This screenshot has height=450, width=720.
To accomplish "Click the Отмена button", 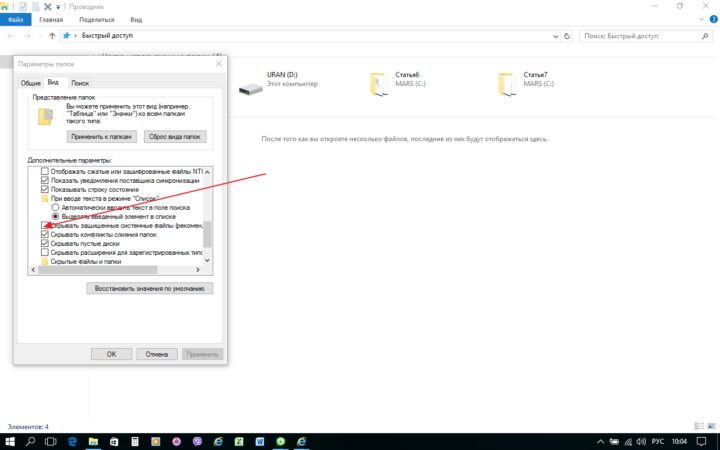I will [157, 354].
